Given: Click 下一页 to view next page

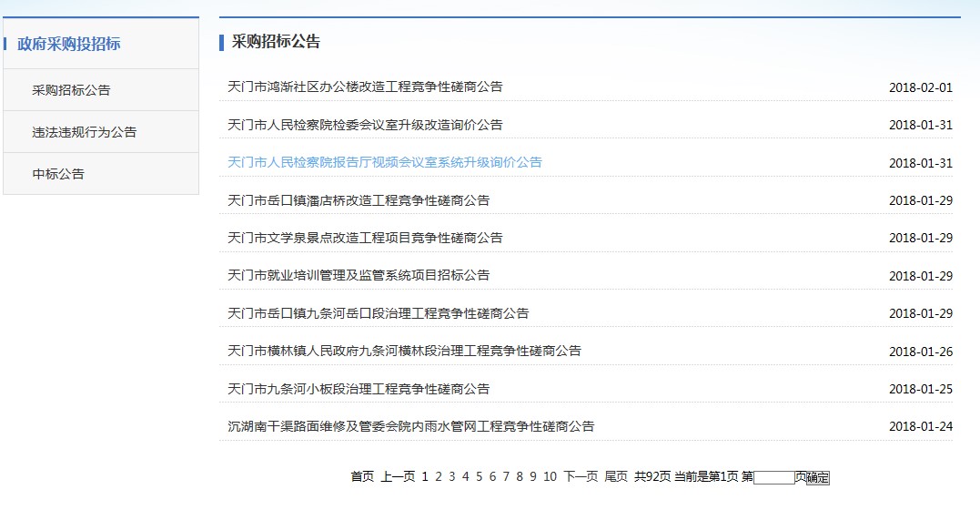Looking at the screenshot, I should (x=581, y=476).
